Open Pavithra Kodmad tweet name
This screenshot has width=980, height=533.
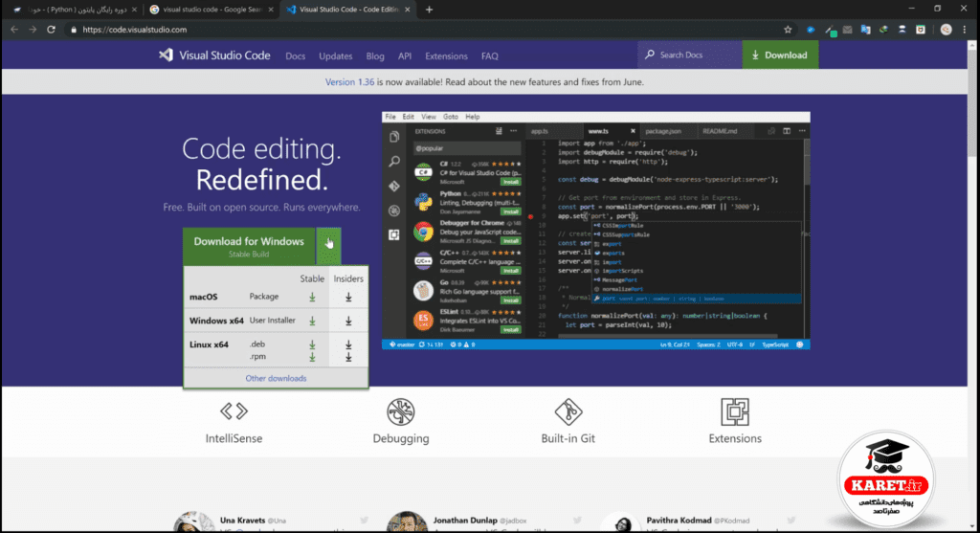[679, 520]
